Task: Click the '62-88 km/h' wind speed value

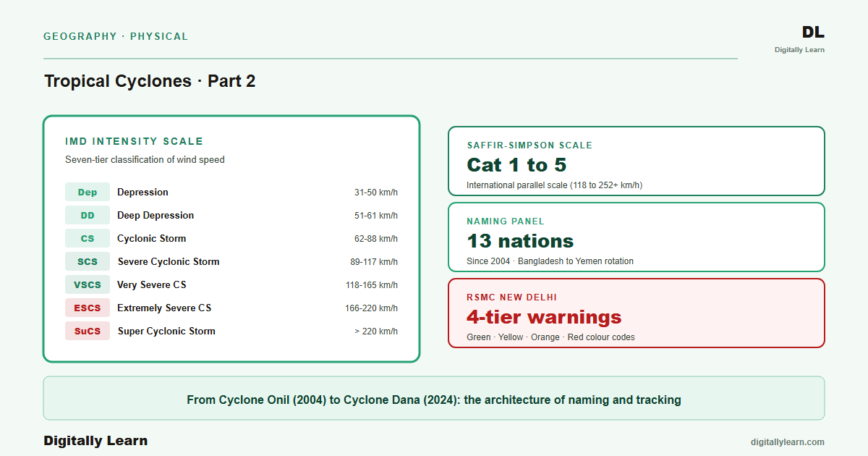Action: 376,239
